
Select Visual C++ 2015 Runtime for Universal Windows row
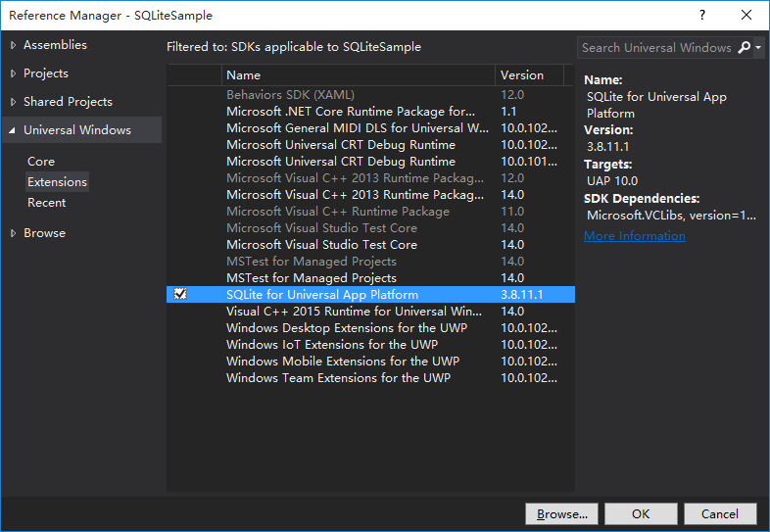tap(370, 312)
